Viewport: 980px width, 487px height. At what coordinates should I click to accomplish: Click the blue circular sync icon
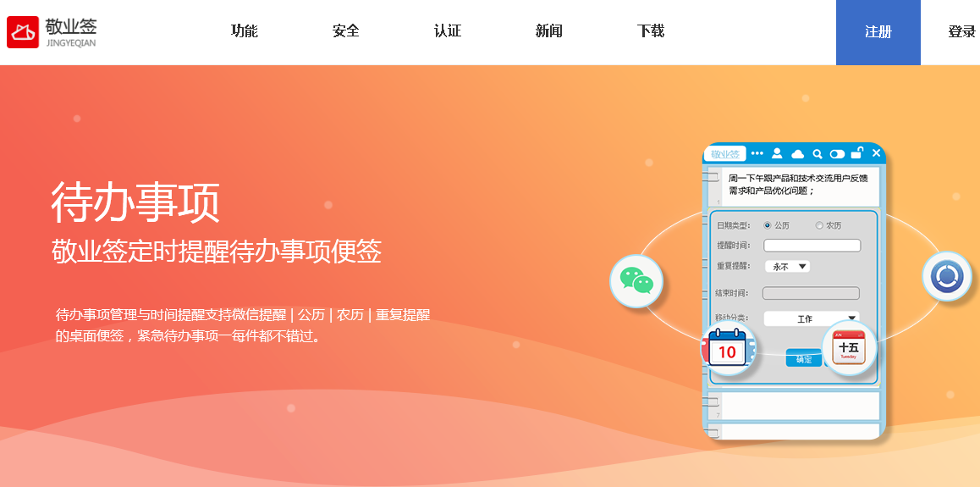(x=947, y=276)
